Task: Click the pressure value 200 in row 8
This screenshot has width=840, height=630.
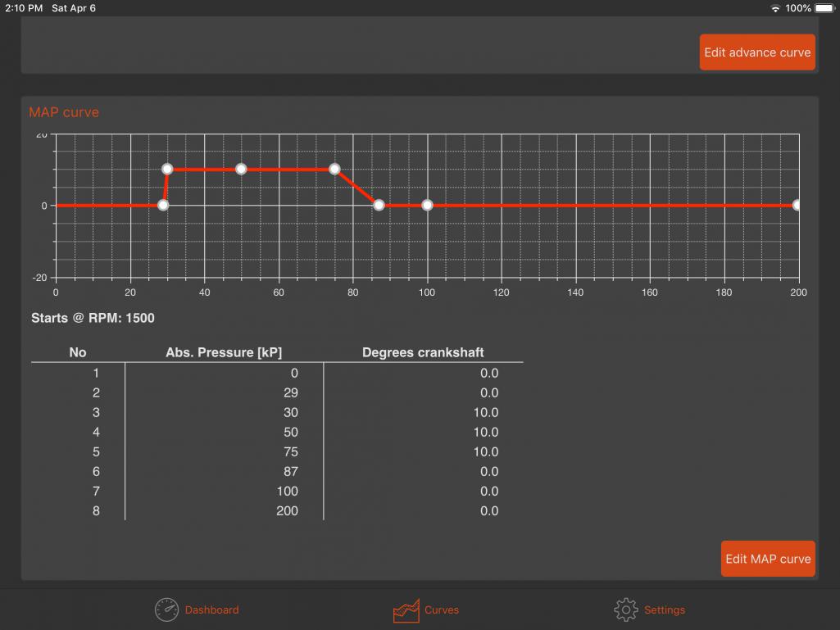Action: tap(287, 510)
